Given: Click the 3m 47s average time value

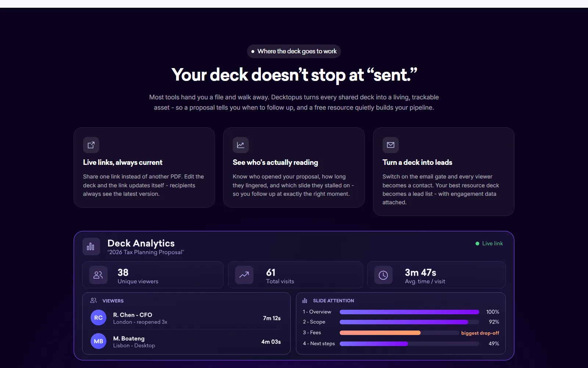Looking at the screenshot, I should pyautogui.click(x=420, y=272).
